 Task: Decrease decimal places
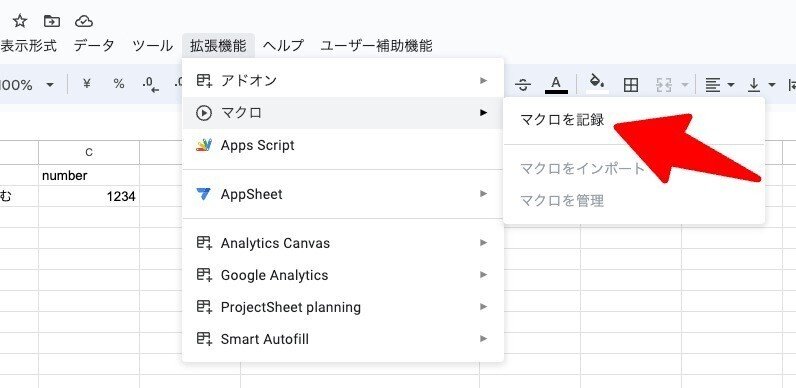[x=151, y=84]
